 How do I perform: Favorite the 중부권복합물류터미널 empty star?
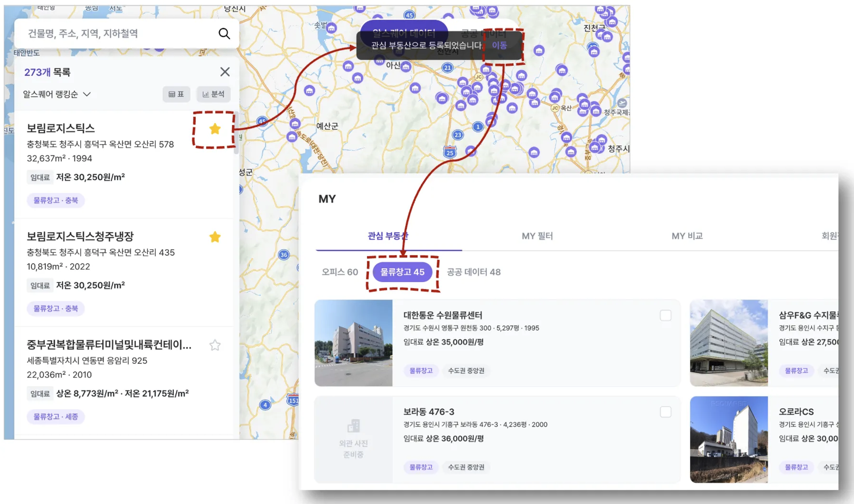coord(215,345)
